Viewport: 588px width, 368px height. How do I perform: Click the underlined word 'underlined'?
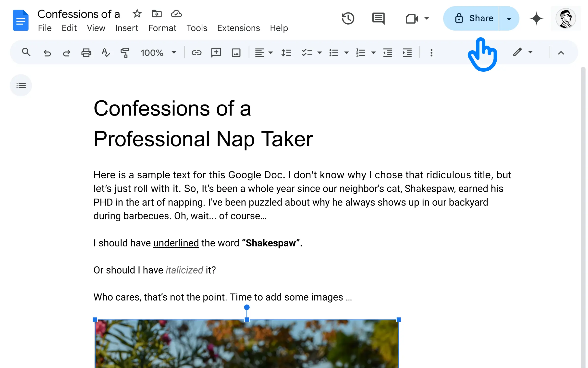[x=176, y=243]
